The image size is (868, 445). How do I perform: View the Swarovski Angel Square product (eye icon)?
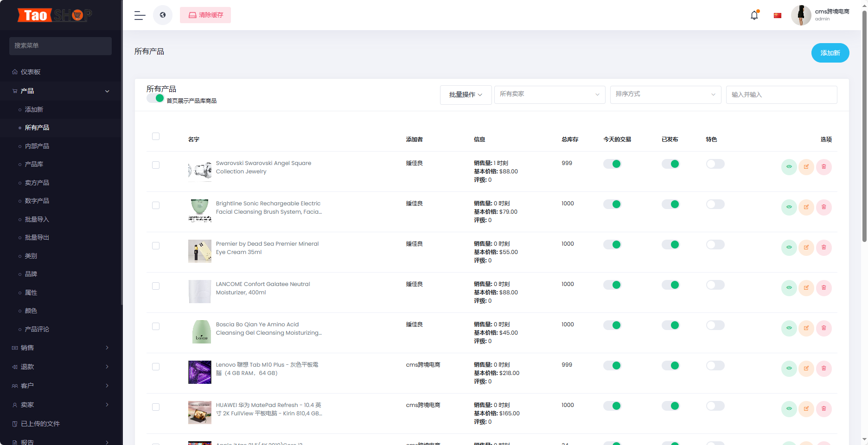point(789,167)
